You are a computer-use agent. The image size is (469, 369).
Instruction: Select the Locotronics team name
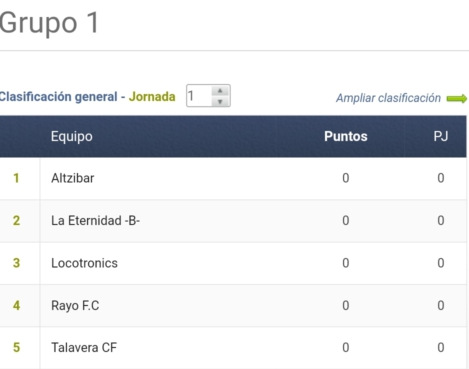pos(84,263)
